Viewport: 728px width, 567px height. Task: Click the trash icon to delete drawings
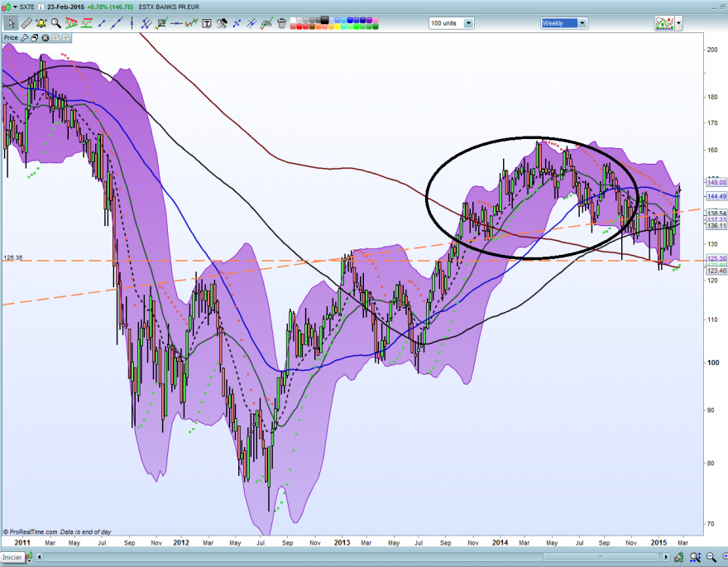click(281, 23)
